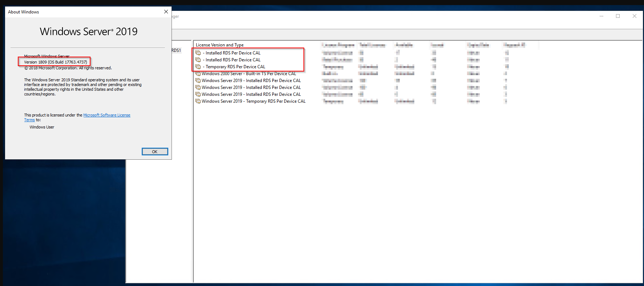The height and width of the screenshot is (286, 644).
Task: Sort by License Version and Type column header
Action: 220,45
